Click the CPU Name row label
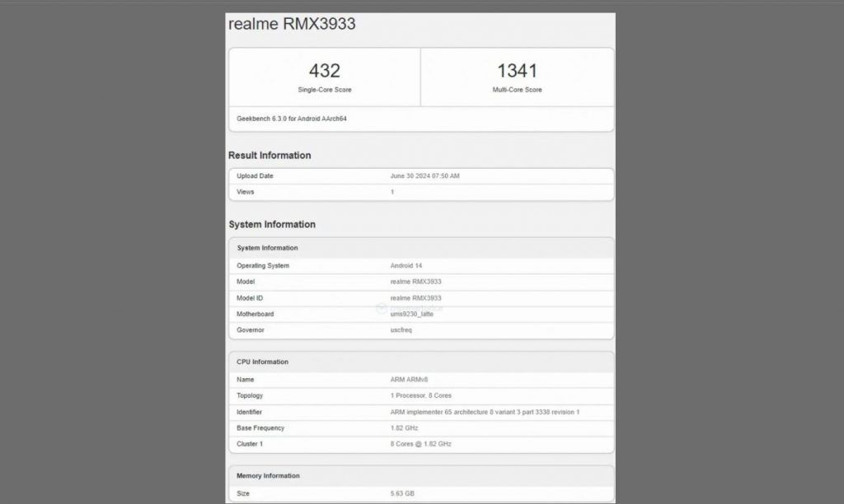 [245, 380]
